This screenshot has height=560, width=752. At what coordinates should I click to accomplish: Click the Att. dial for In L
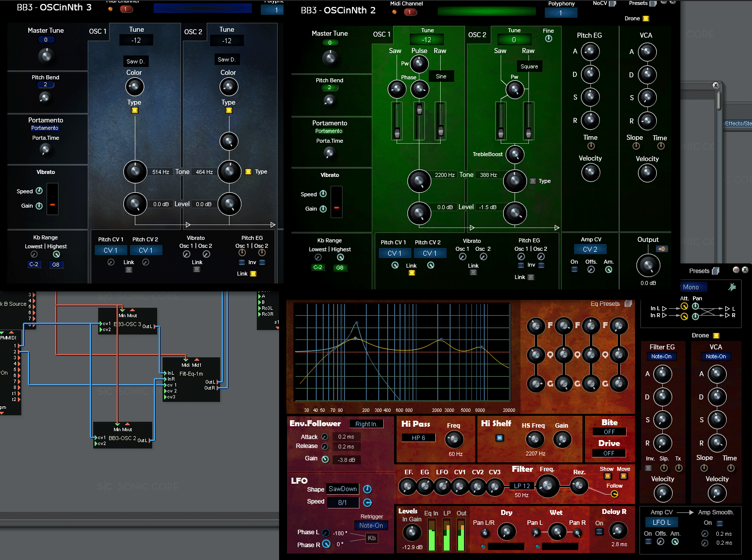point(684,307)
